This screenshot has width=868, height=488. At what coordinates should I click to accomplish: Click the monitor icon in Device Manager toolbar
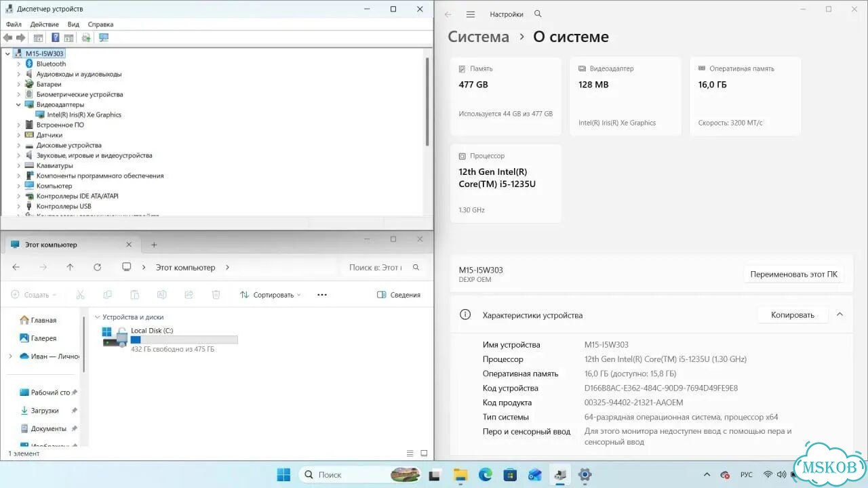click(103, 38)
